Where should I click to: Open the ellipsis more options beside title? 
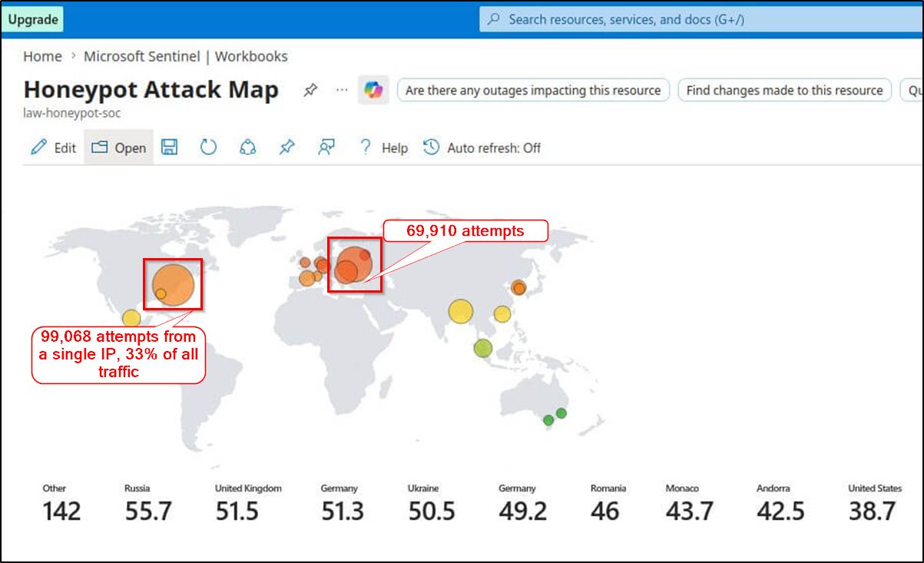[342, 90]
